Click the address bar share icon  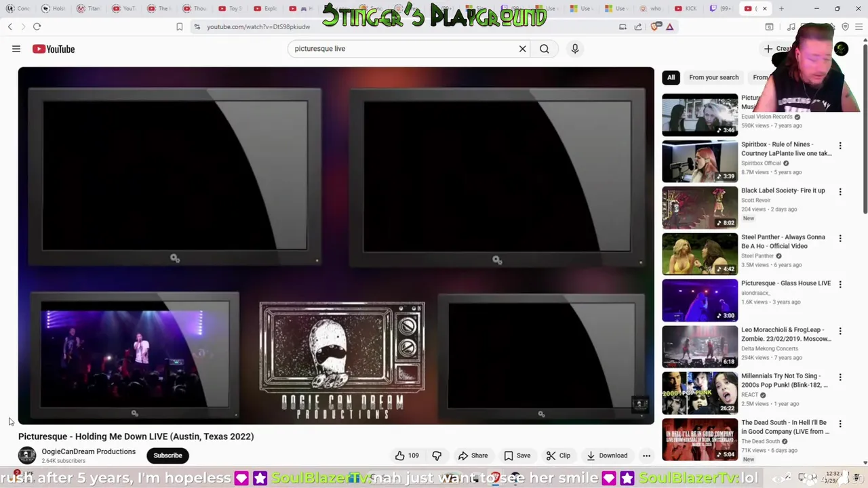[x=638, y=26]
